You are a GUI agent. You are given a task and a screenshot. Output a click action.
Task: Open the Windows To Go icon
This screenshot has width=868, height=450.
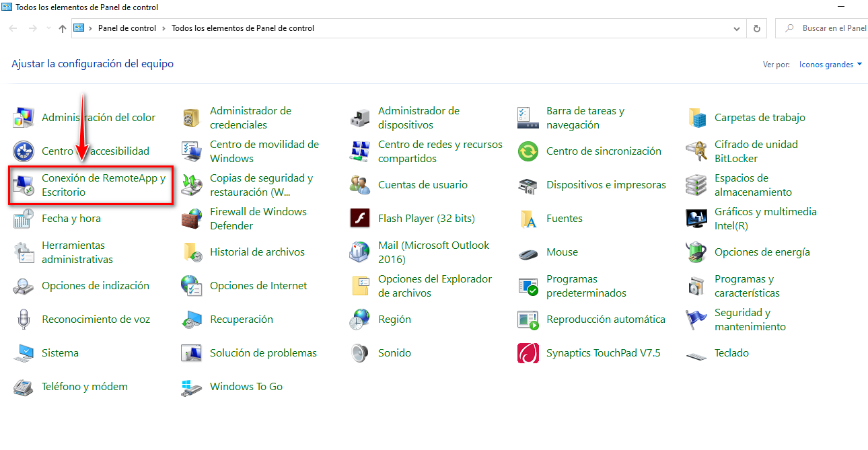(x=192, y=387)
